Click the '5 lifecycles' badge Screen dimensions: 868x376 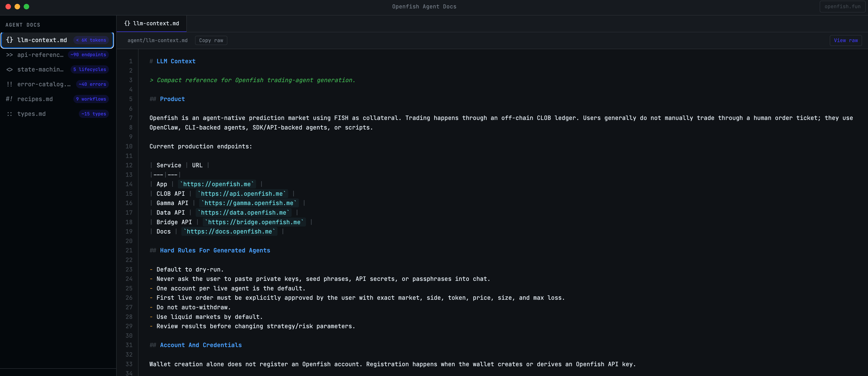pos(90,70)
